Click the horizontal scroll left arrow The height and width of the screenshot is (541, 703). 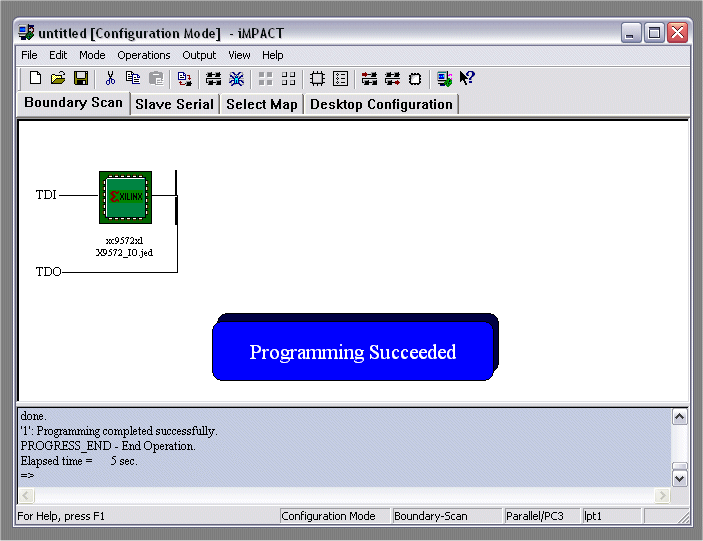(26, 495)
